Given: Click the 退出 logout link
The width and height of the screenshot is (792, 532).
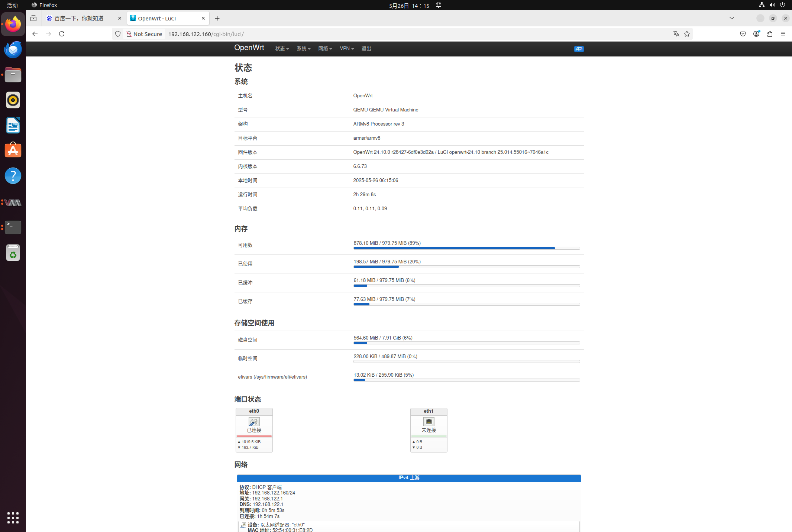Looking at the screenshot, I should coord(366,49).
